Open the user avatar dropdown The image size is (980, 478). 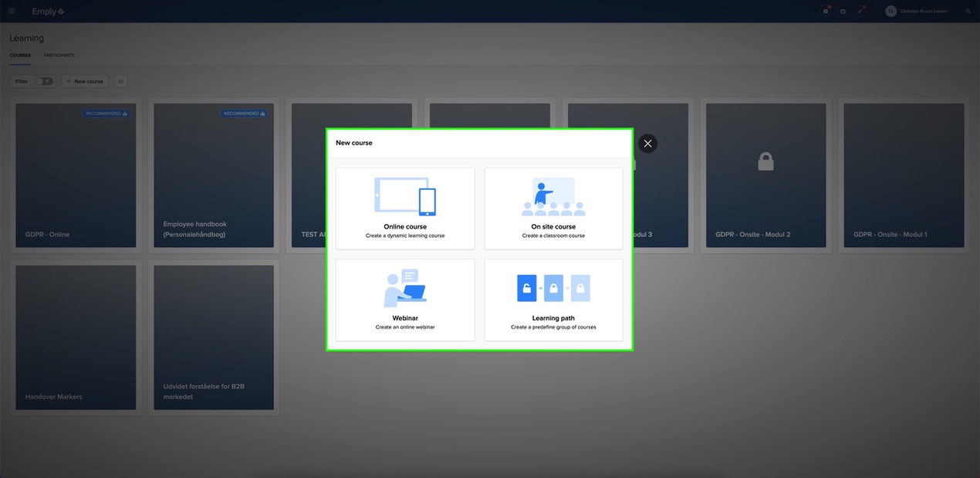[x=891, y=11]
